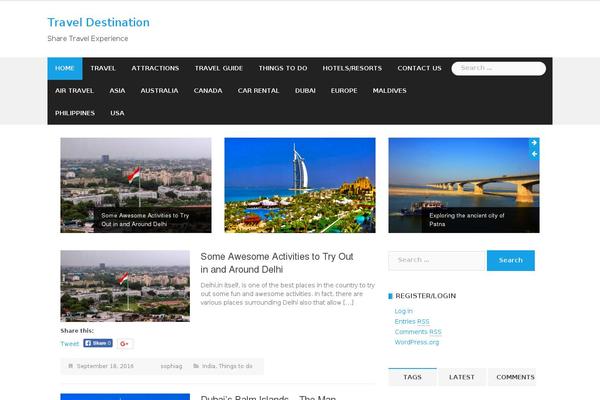Screen dimensions: 600x400
Task: Open the Delhi post thumbnail image
Action: click(x=125, y=286)
